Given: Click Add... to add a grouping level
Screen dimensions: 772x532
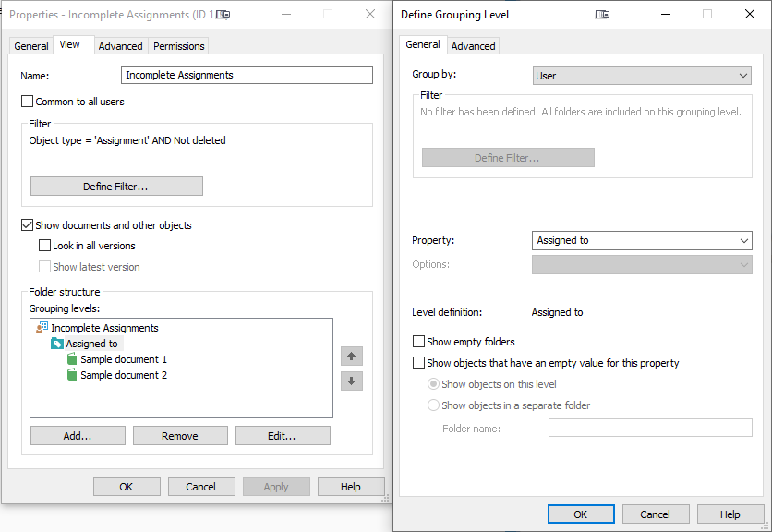Looking at the screenshot, I should pos(78,435).
